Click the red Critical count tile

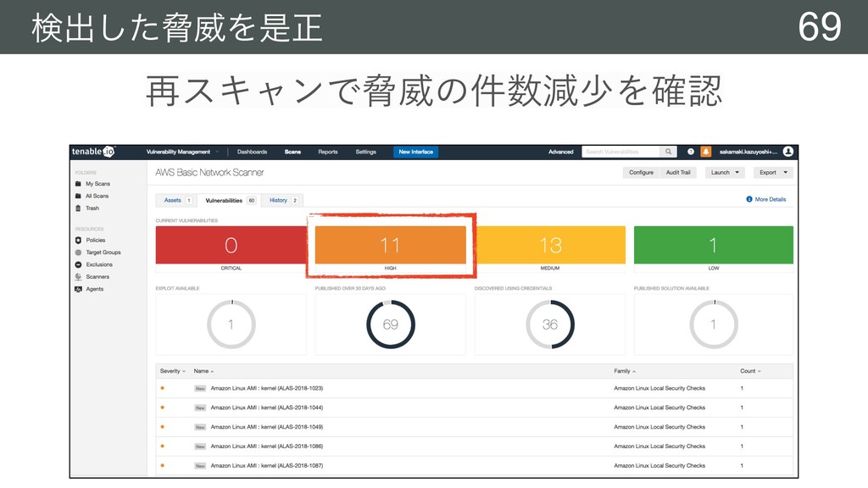pos(231,245)
